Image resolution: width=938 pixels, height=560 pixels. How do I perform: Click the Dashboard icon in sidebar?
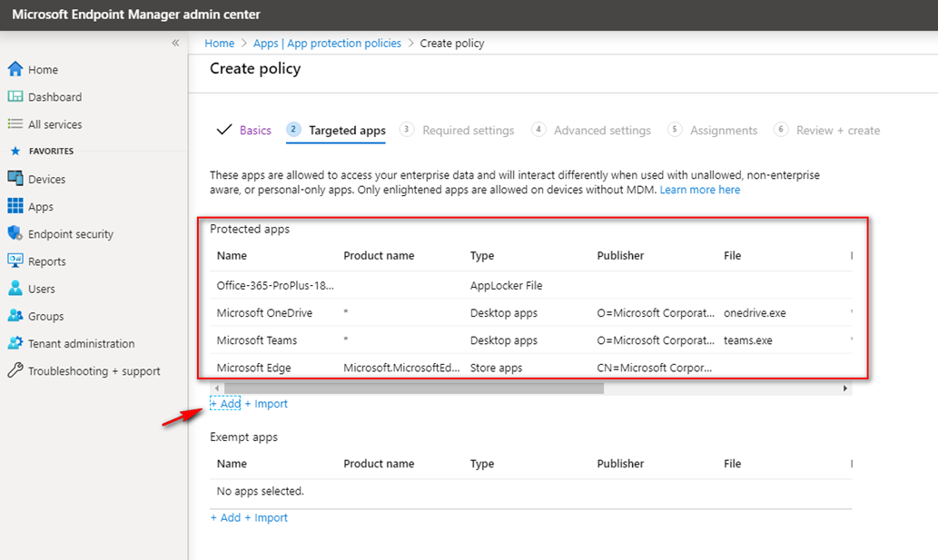click(x=15, y=96)
